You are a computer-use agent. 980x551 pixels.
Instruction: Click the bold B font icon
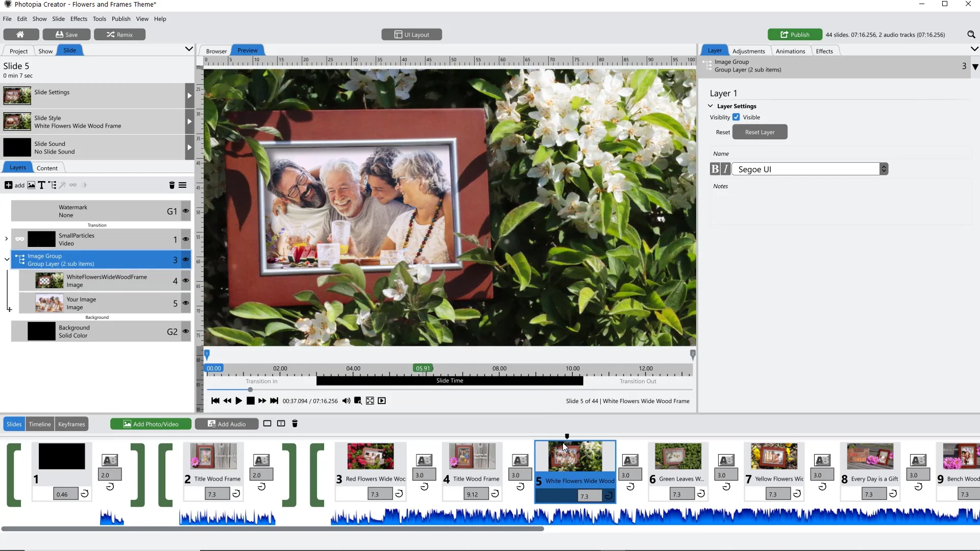(715, 169)
